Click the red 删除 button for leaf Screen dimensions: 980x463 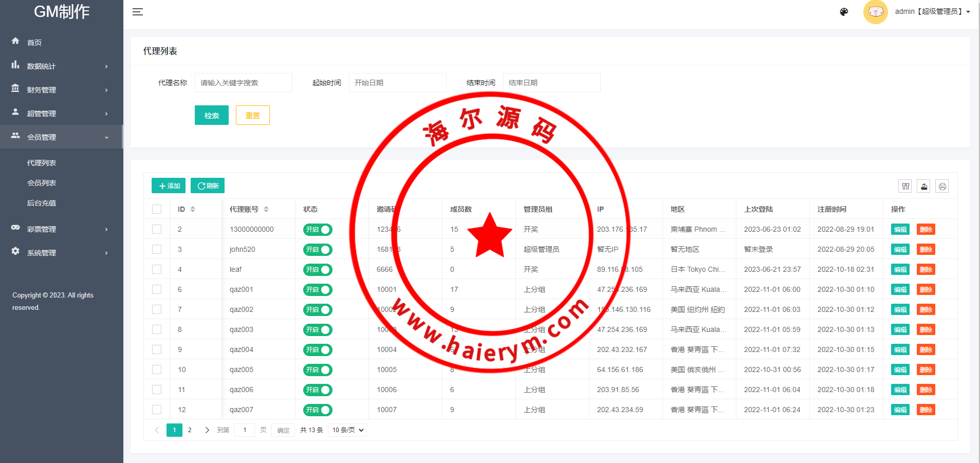tap(926, 270)
